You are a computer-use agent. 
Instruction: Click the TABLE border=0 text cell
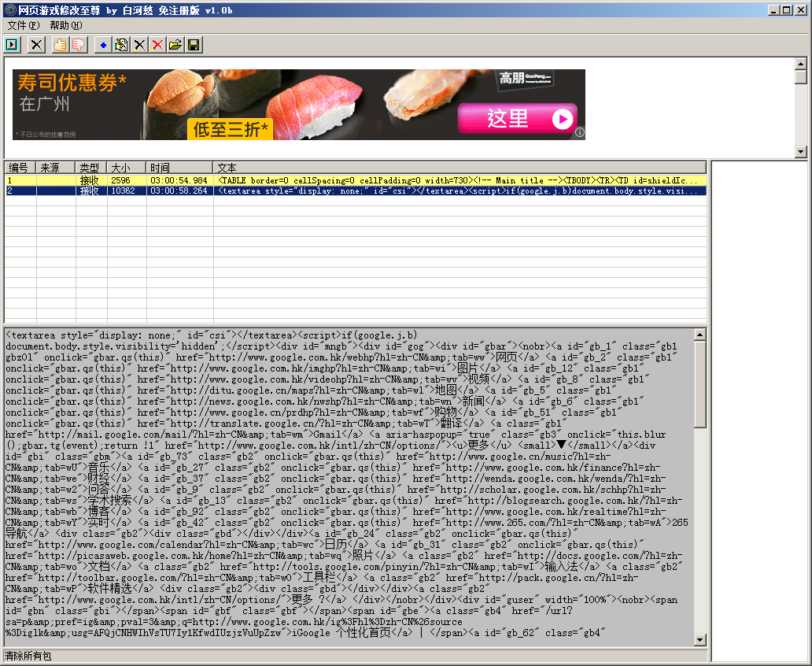pyautogui.click(x=460, y=180)
